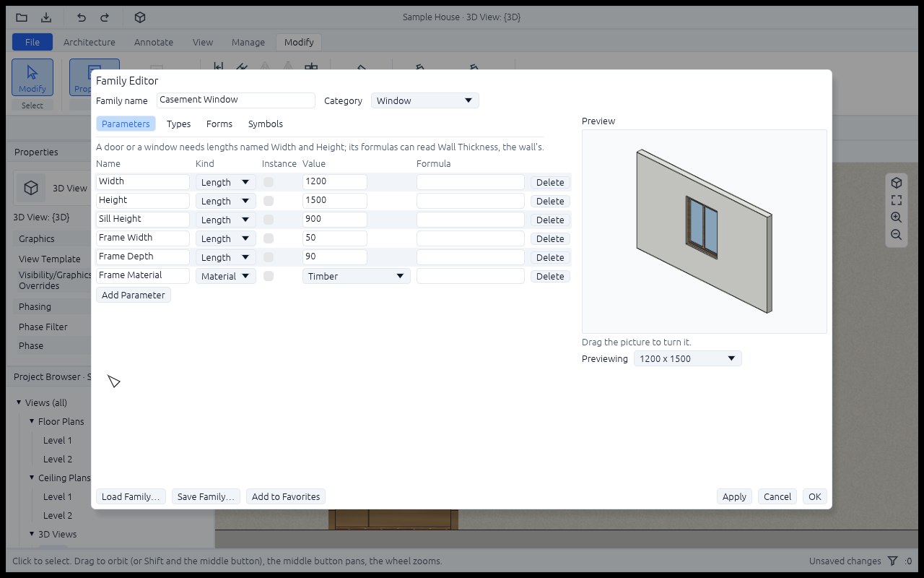The image size is (924, 578).
Task: Tick the Instance checkbox for Frame Width
Action: [x=269, y=238]
